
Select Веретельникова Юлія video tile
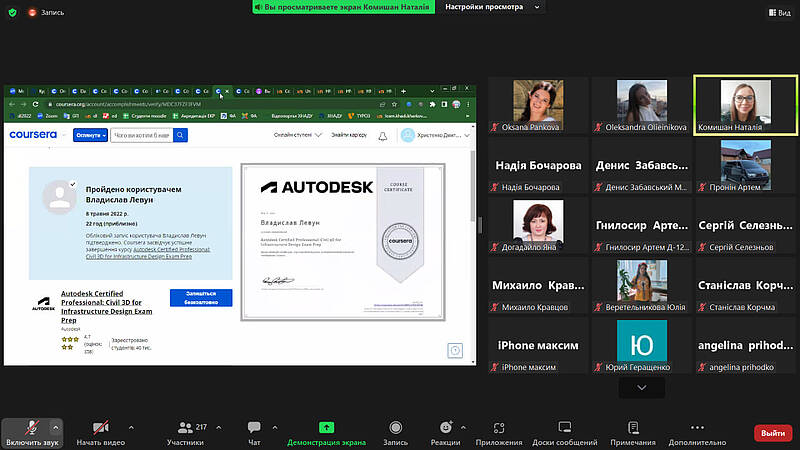642,285
